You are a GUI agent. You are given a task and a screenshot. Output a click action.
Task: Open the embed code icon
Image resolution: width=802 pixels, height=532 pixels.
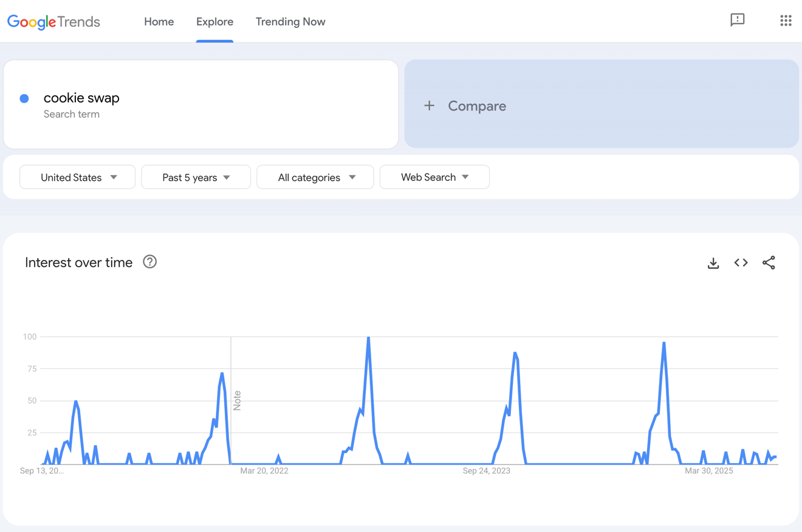pos(741,263)
